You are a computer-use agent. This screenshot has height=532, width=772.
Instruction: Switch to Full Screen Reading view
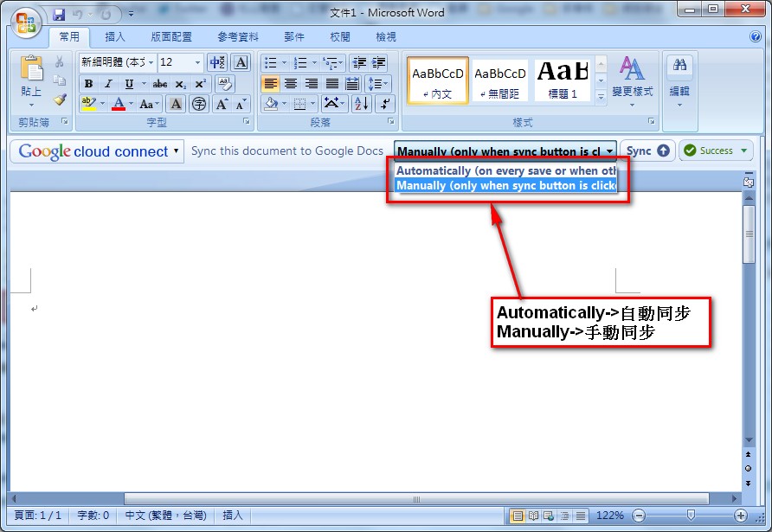coord(533,516)
